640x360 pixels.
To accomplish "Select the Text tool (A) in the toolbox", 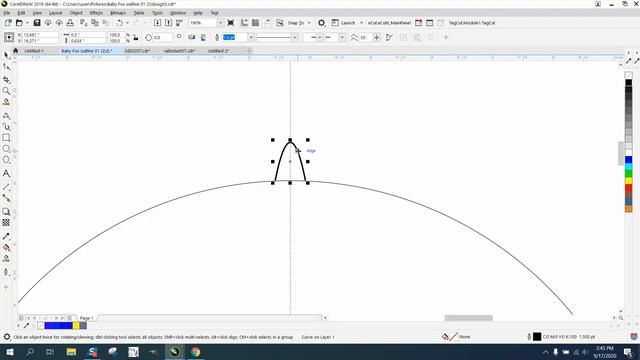I will click(x=6, y=173).
